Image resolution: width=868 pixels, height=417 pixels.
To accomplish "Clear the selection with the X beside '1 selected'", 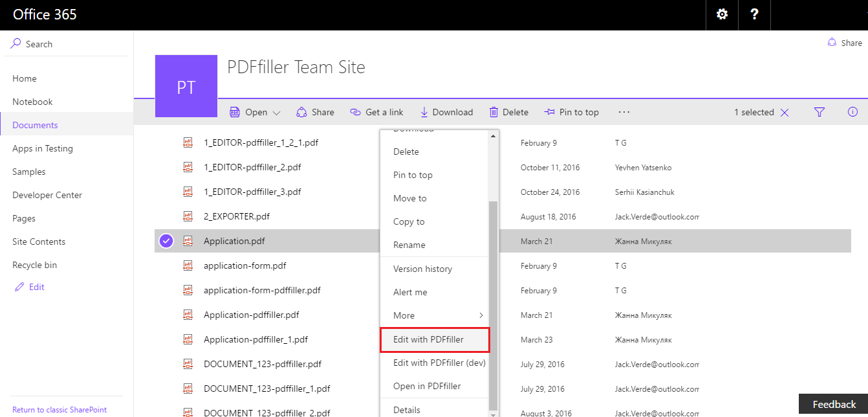I will (785, 113).
